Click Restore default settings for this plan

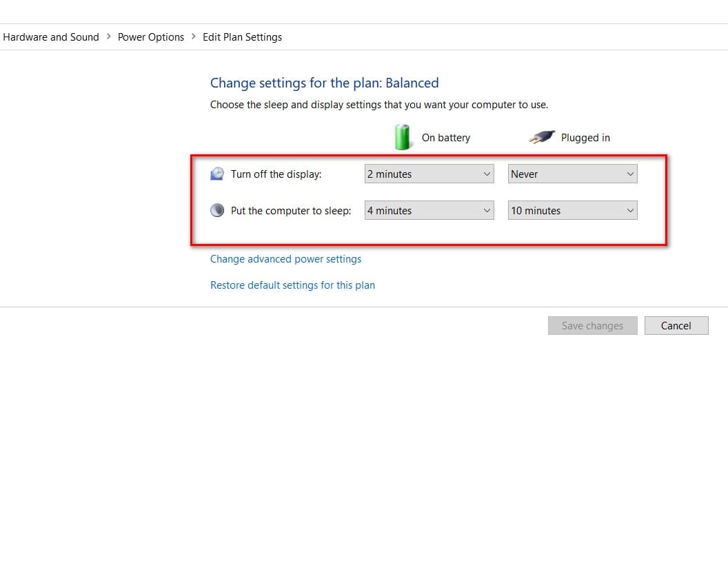point(292,285)
